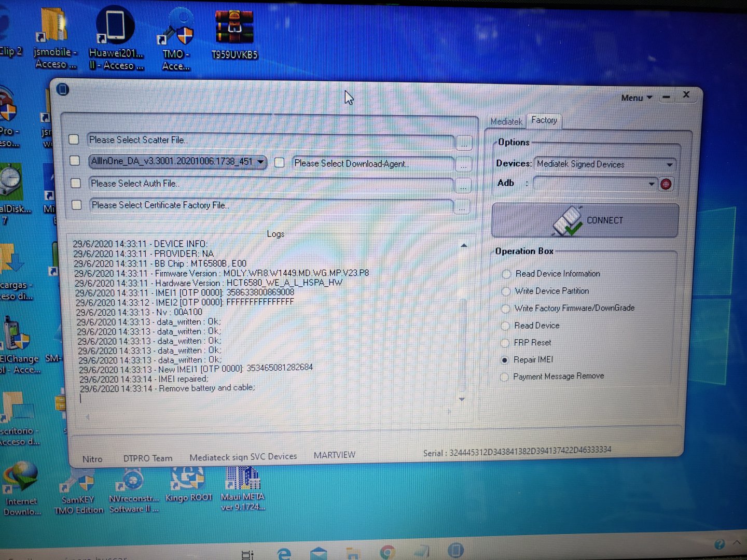Image resolution: width=747 pixels, height=560 pixels.
Task: Enable the auth file checkbox
Action: (76, 183)
